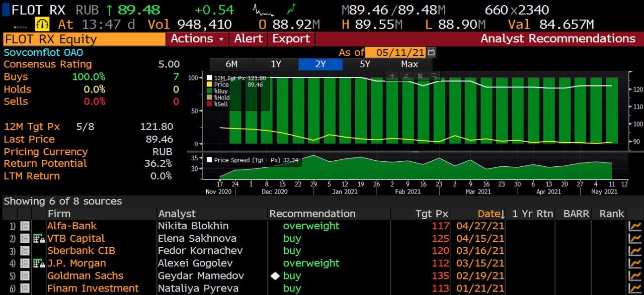Open Goldman Sachs report document icon
The height and width of the screenshot is (295, 644).
[25, 276]
